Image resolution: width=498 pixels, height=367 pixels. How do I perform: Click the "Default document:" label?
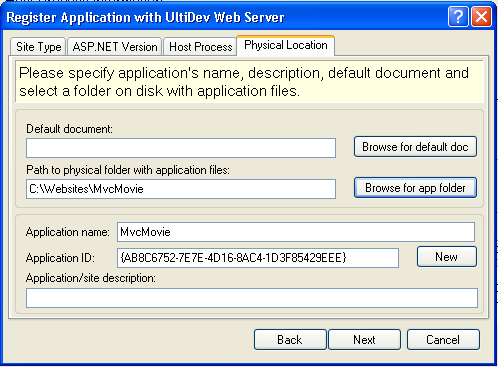pos(69,129)
